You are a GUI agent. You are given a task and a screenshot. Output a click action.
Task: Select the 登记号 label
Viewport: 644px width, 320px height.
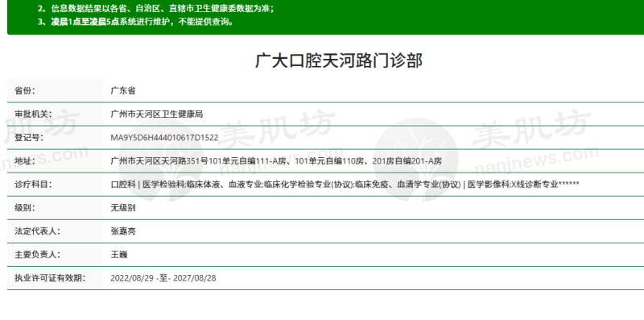tap(29, 138)
